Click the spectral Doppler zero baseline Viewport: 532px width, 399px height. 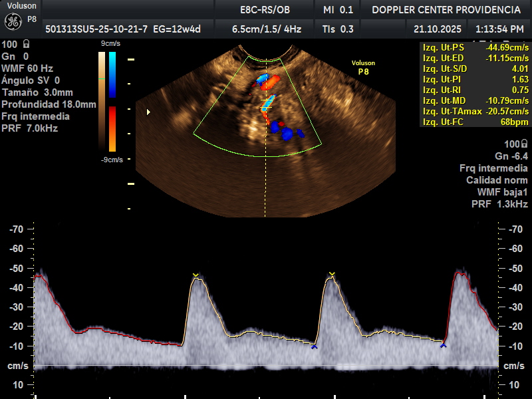266,366
